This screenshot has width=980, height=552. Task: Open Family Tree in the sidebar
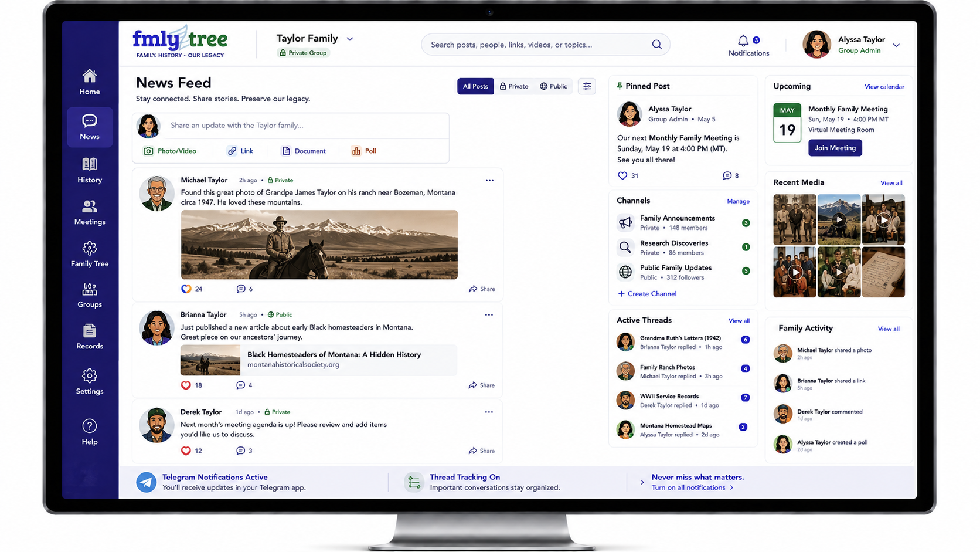pos(90,255)
